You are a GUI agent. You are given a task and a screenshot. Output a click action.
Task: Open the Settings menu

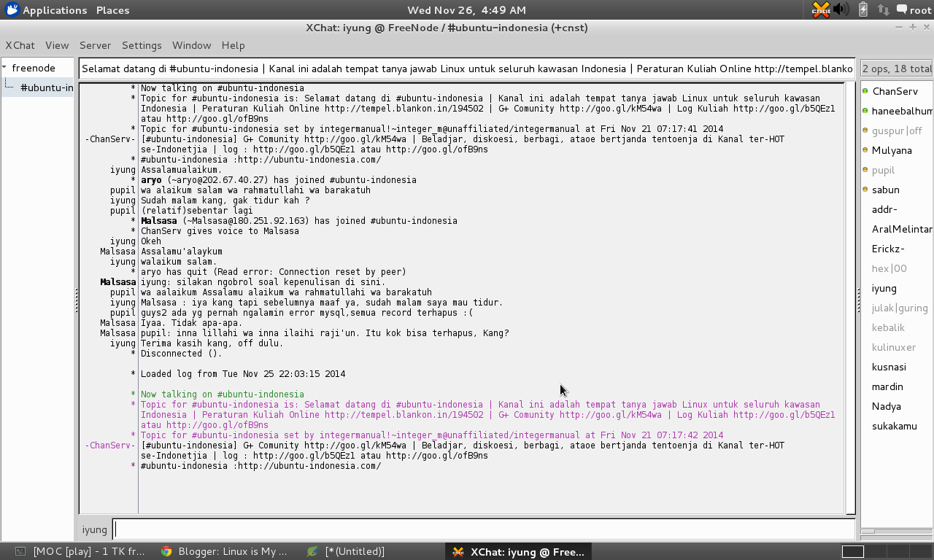(x=142, y=45)
